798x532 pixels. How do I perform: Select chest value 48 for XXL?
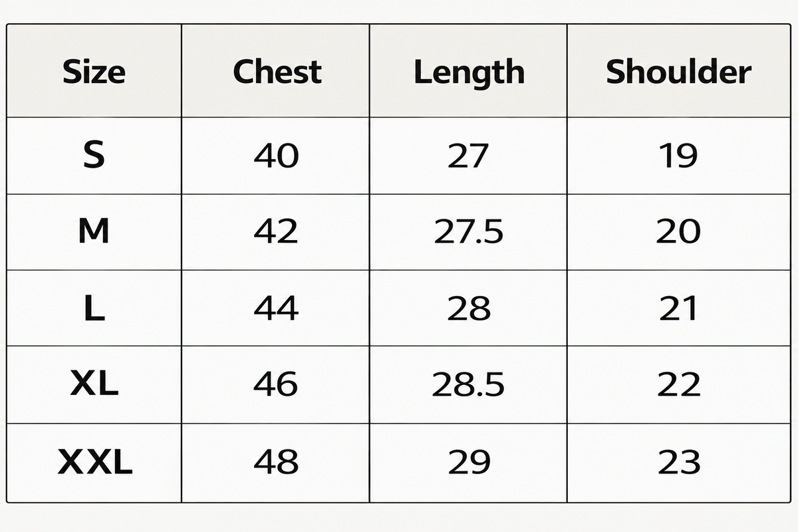(277, 462)
